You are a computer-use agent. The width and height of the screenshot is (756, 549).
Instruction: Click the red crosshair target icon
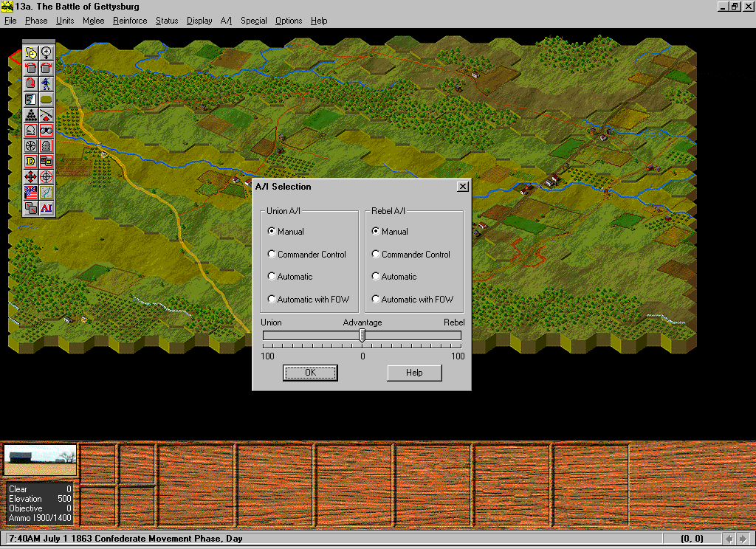47,177
